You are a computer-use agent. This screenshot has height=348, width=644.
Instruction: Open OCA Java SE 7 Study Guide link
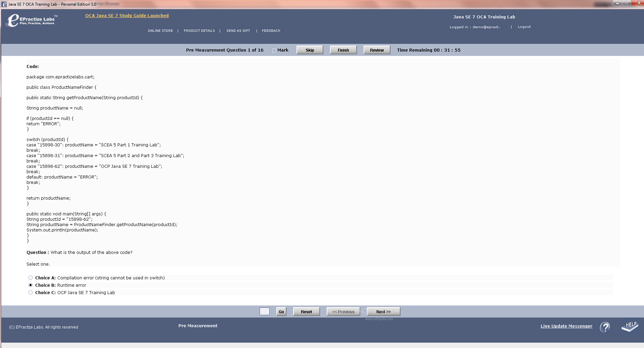point(127,16)
